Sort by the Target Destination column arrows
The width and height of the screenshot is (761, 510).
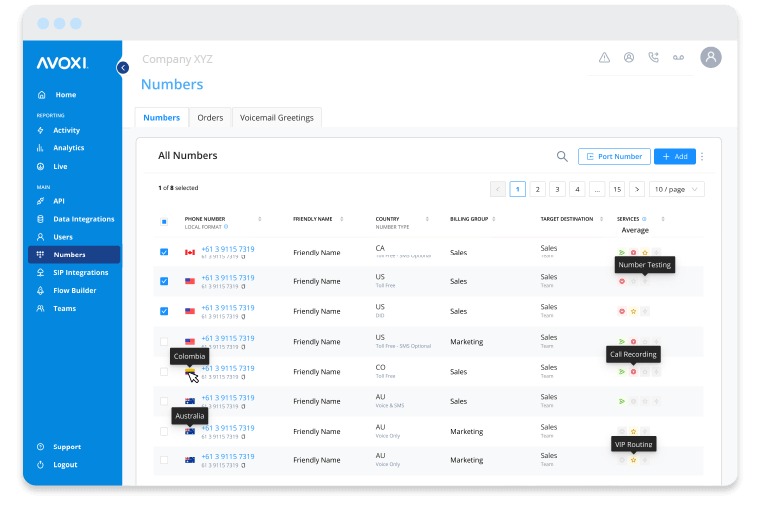point(601,219)
